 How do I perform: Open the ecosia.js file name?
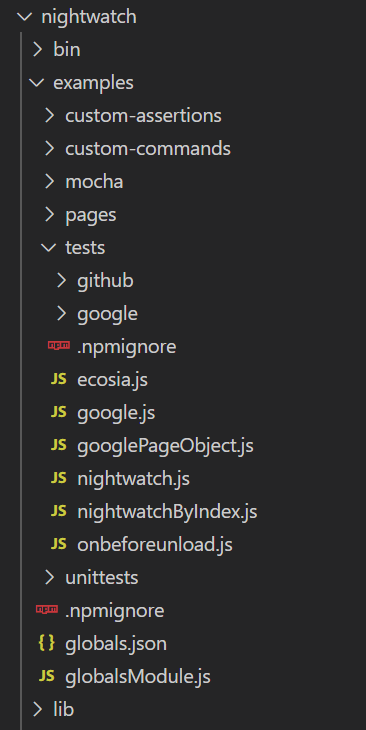[x=113, y=380]
